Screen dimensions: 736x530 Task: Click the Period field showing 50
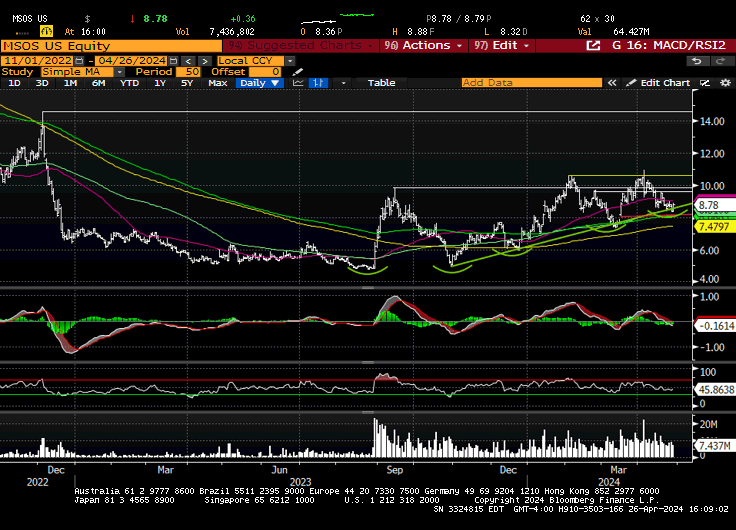188,72
